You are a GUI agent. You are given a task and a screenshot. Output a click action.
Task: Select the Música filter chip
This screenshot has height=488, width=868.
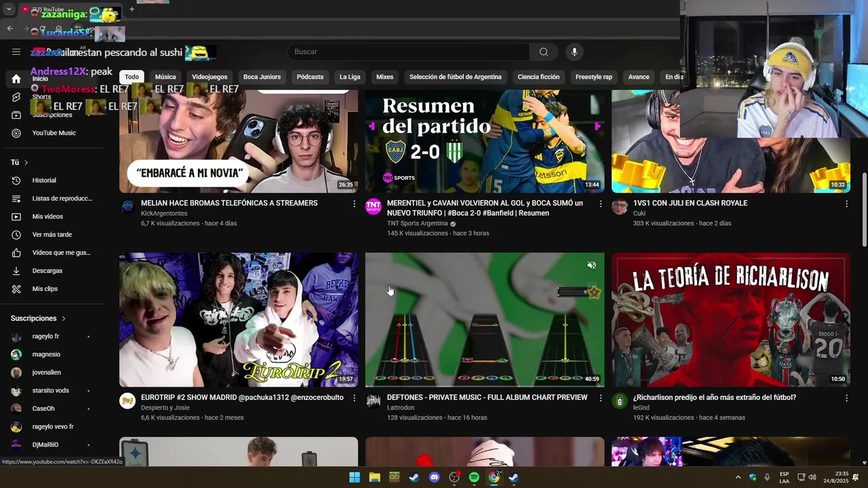(x=165, y=77)
